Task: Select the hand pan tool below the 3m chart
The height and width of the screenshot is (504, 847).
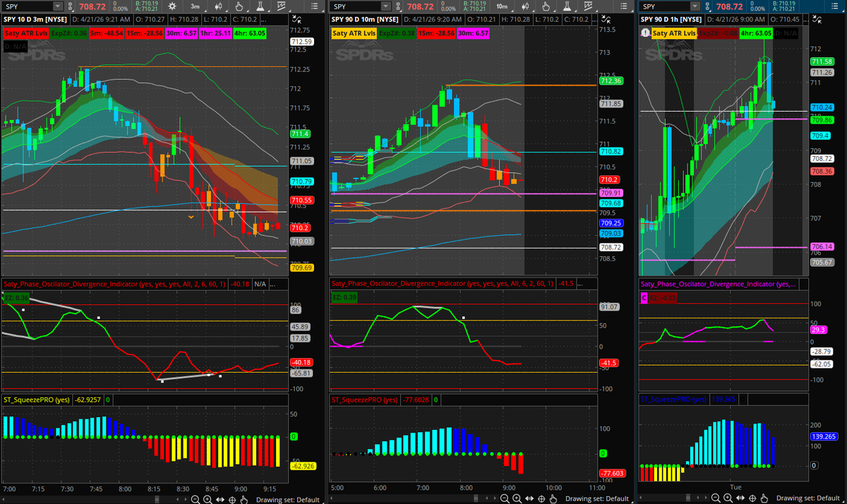Action: coord(244,498)
